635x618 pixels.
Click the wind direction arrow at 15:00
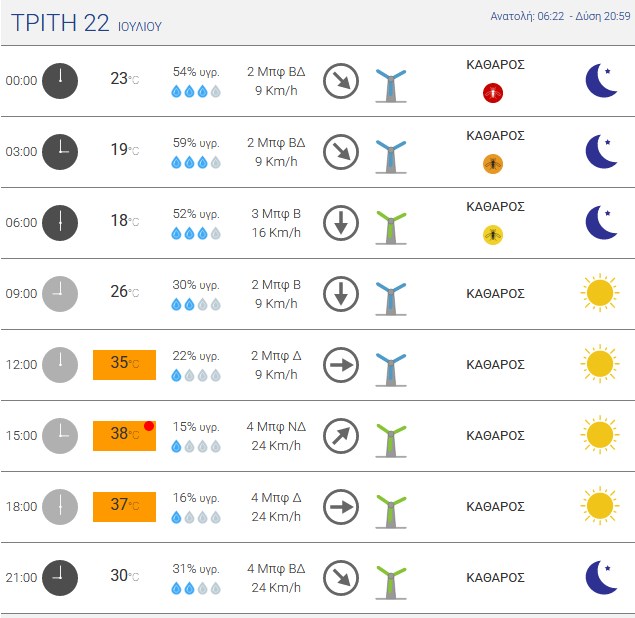tap(341, 436)
